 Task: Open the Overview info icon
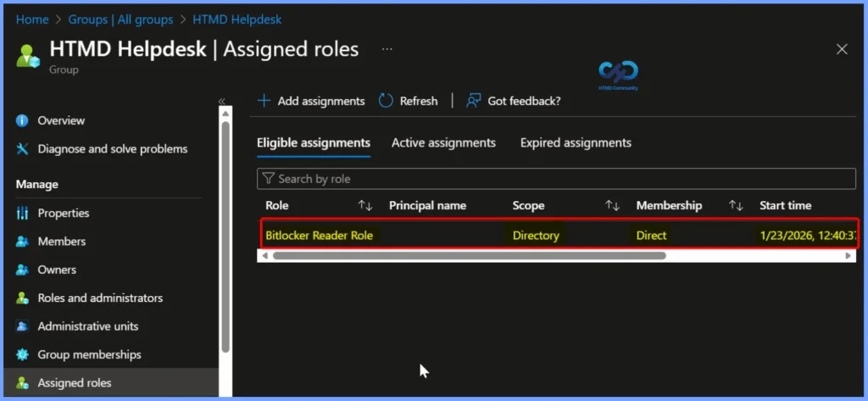(22, 120)
